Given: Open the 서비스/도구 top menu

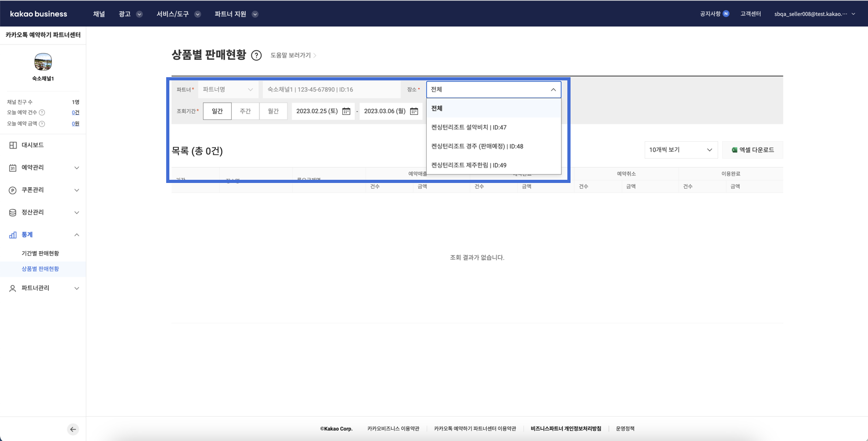Looking at the screenshot, I should tap(178, 14).
